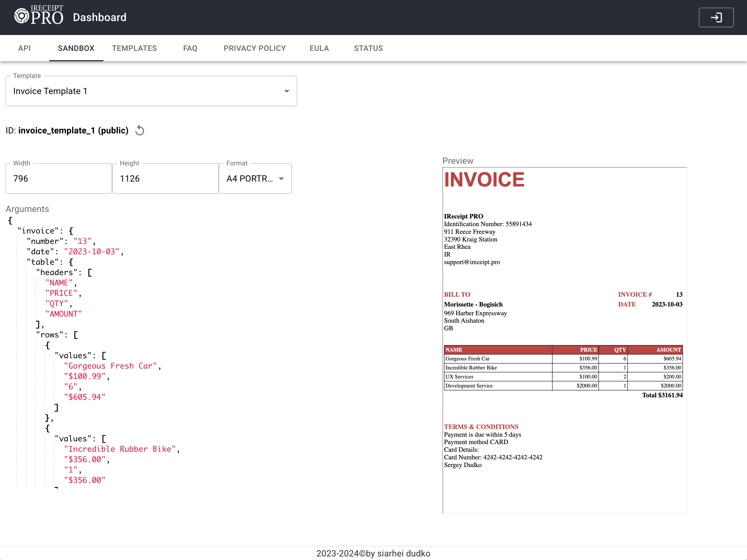Select the SANDBOX tab
This screenshot has width=747, height=560.
[x=76, y=48]
